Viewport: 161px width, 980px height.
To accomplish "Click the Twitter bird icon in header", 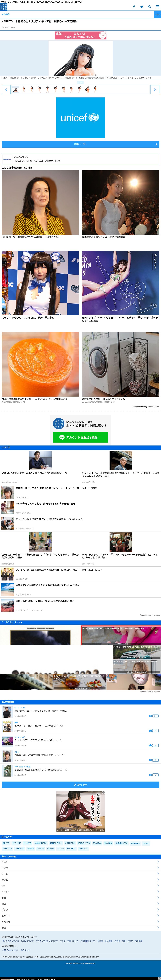I will pos(142,7).
